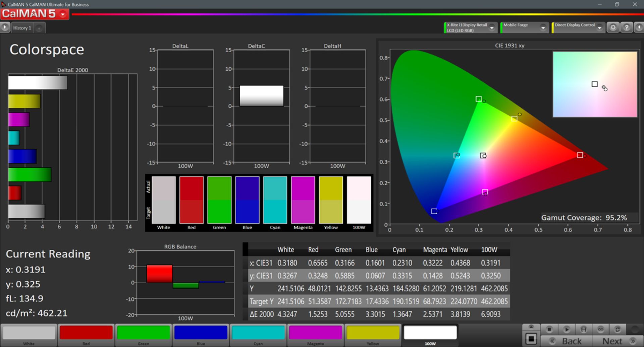Open the CalMAN 5 main menu dropdown
The image size is (644, 347).
click(63, 14)
